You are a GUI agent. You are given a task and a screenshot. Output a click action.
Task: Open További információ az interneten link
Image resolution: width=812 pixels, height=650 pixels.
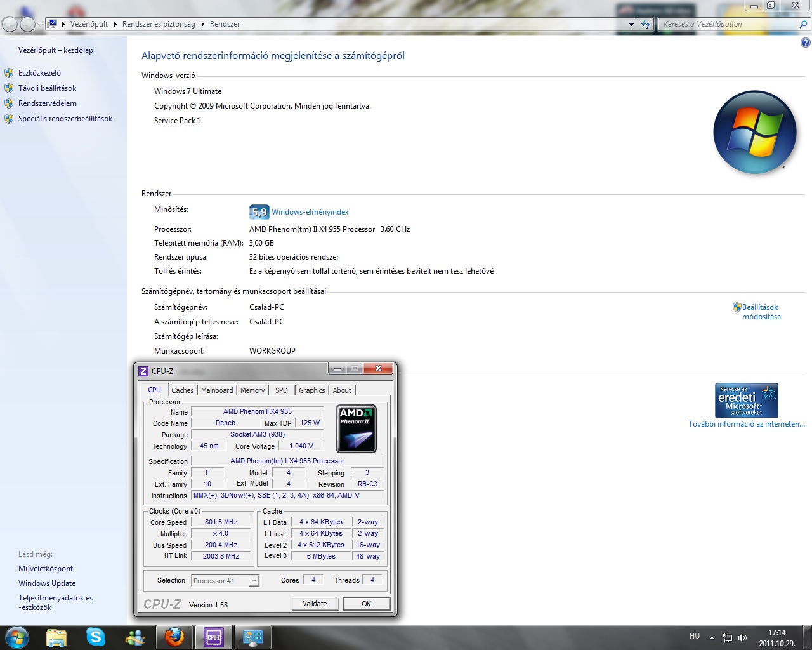click(x=747, y=424)
